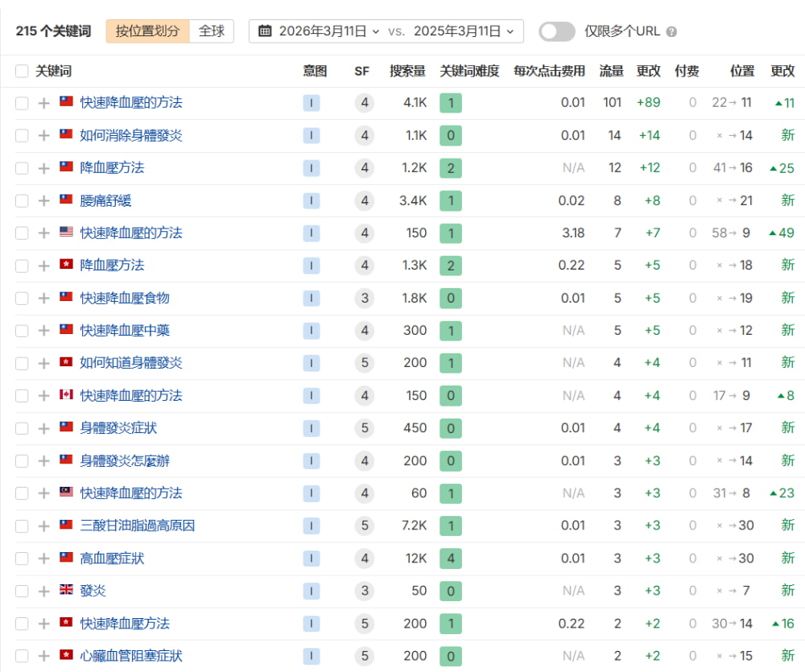Tick the checkbox for 快速降血壓食物

[x=22, y=299]
